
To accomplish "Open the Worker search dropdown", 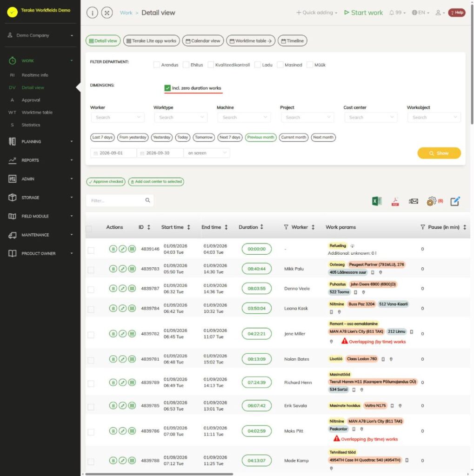I will click(x=118, y=117).
